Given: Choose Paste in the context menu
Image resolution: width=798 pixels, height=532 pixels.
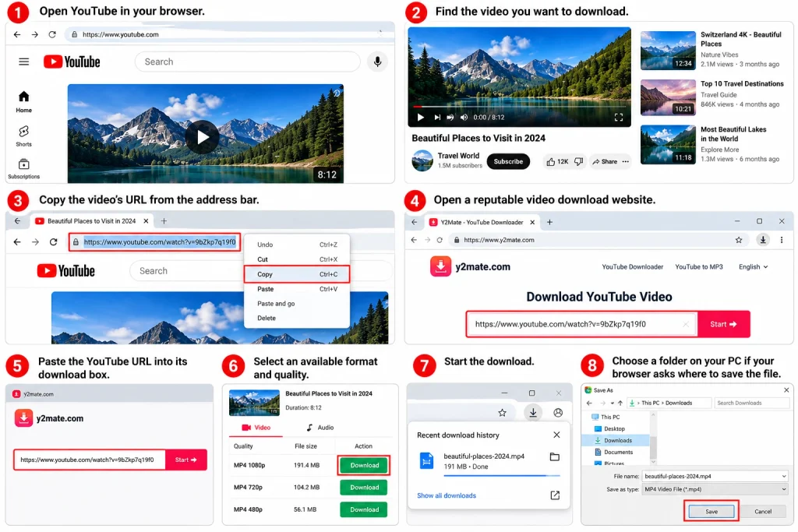Looking at the screenshot, I should [x=296, y=289].
